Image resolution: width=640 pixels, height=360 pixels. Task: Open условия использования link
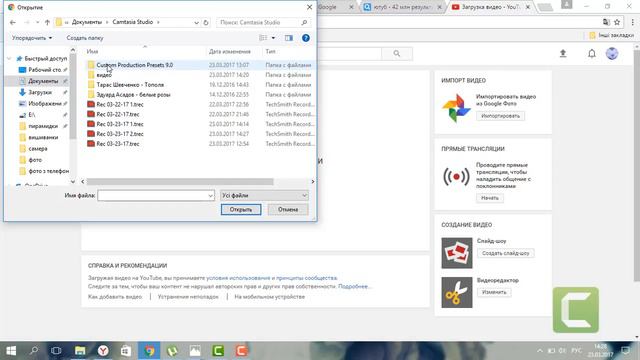[238, 278]
